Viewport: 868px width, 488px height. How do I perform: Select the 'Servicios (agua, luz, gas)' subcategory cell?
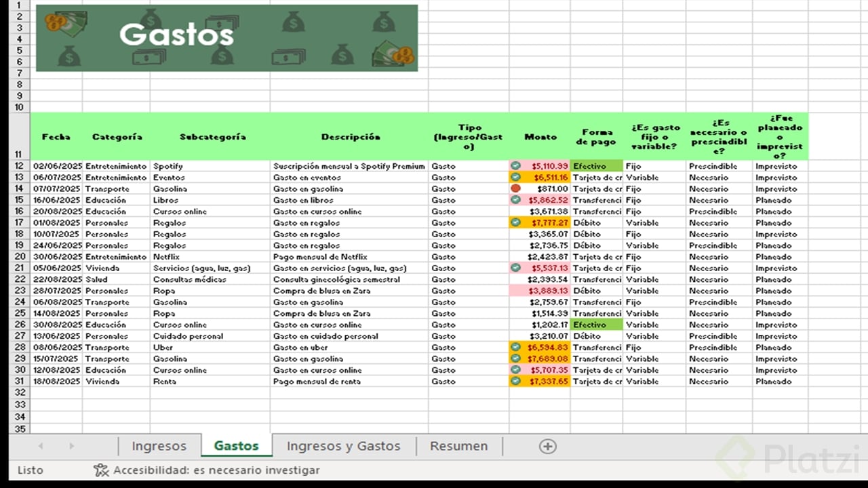tap(210, 268)
